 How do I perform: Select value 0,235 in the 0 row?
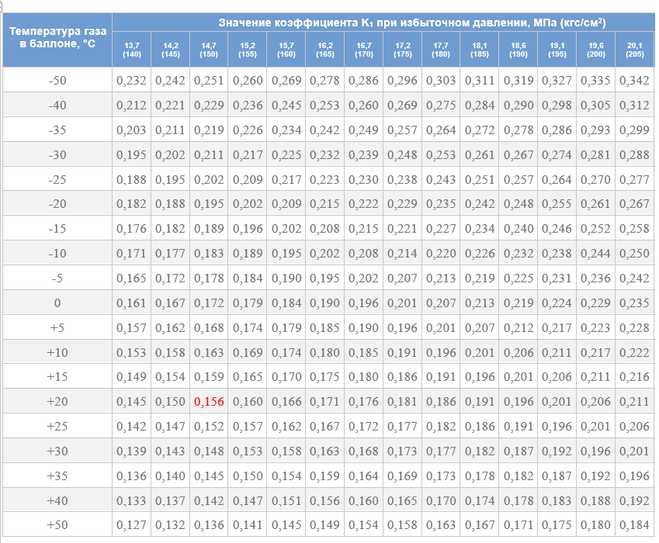(634, 302)
